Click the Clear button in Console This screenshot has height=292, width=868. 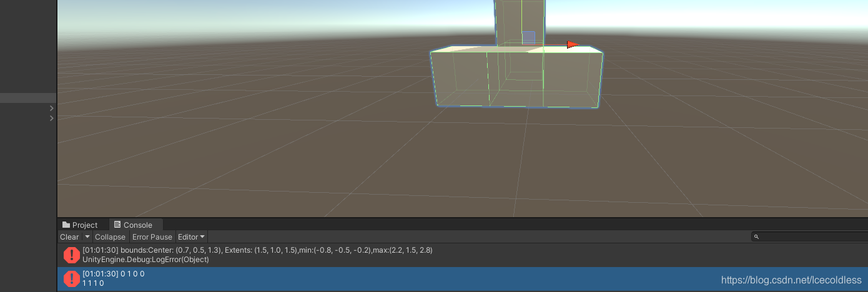point(69,237)
